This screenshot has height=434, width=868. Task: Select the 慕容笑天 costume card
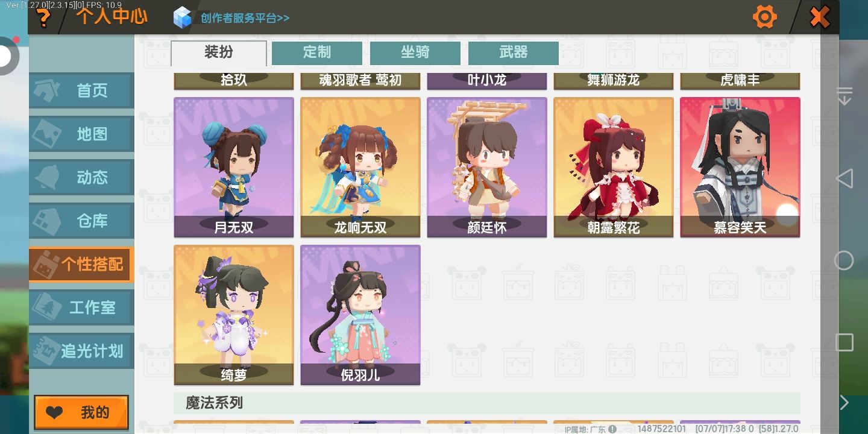pyautogui.click(x=740, y=167)
